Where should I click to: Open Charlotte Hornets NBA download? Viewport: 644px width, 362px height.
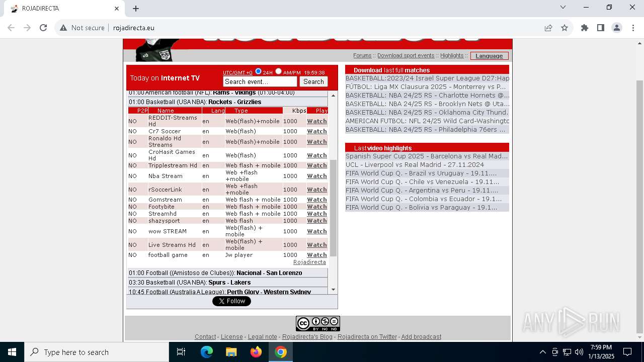427,96
